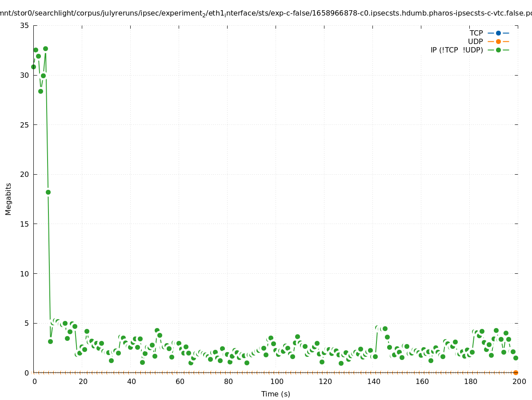Click the 100 tick label on x-axis
The width and height of the screenshot is (532, 400).
276,381
